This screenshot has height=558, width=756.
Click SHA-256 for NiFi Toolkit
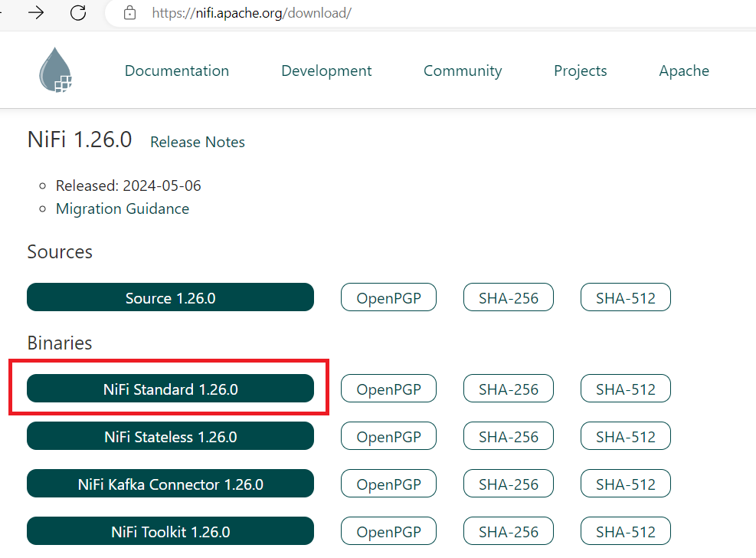(x=508, y=531)
